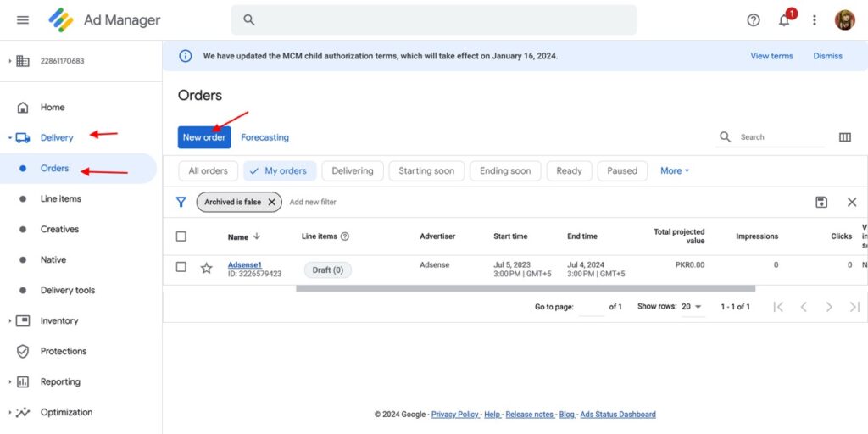Open the notifications bell
This screenshot has height=434, width=868.
click(784, 20)
